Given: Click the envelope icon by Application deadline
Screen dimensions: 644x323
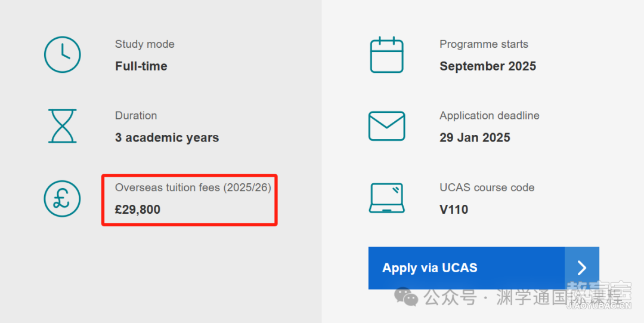Looking at the screenshot, I should coord(387,126).
